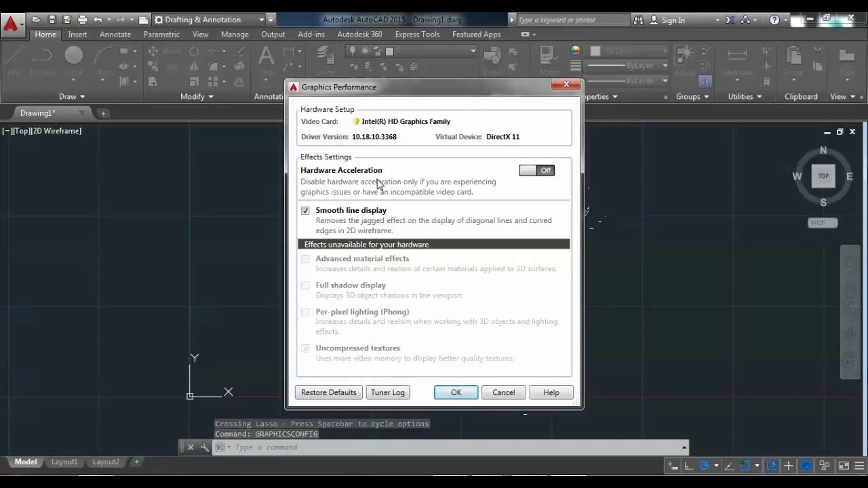The image size is (868, 488).
Task: Select the Copy tool in Modify panel
Action: click(163, 66)
